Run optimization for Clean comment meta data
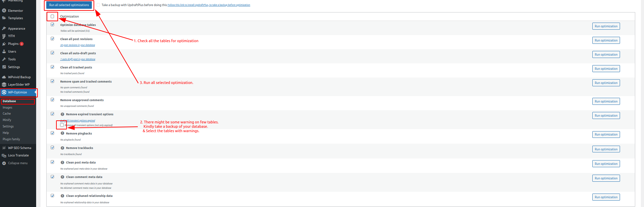Viewport: 644px width, 207px height. [606, 178]
